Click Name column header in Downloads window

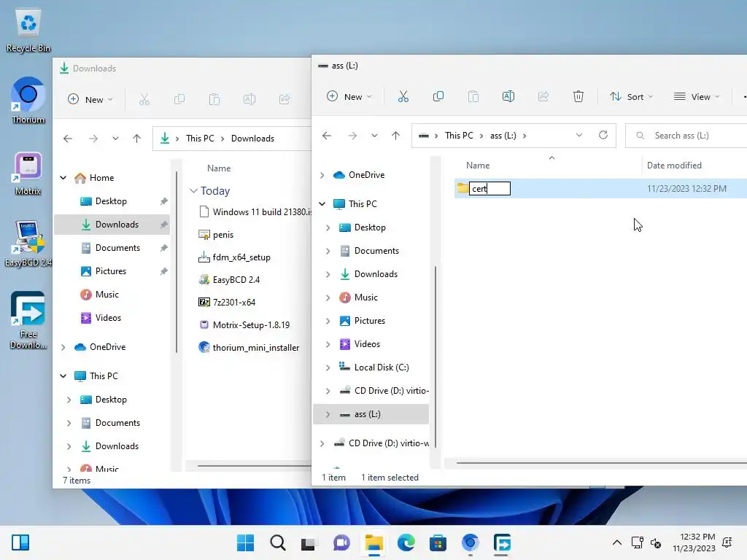pos(219,168)
